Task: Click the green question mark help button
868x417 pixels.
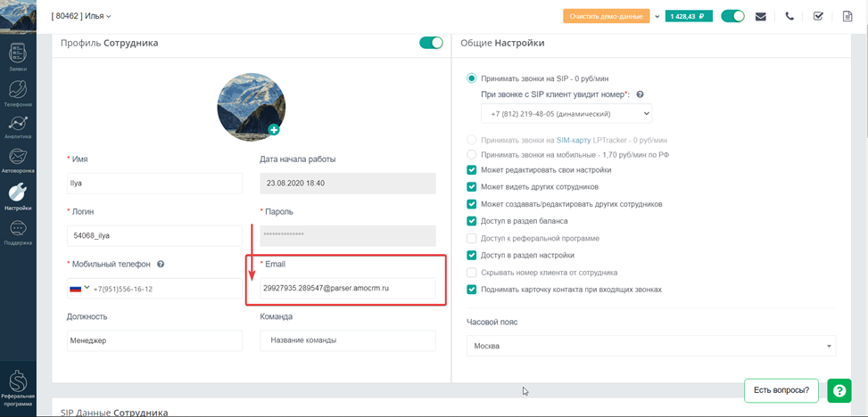Action: 839,391
